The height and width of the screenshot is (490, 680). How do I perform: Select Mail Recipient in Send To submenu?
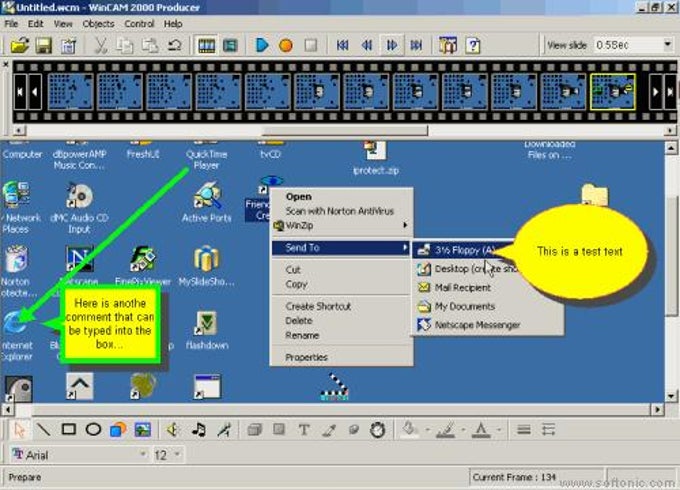(x=463, y=287)
